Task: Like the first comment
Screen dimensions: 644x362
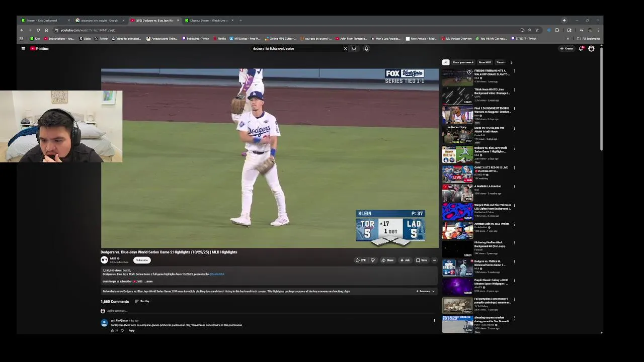Action: [x=112, y=331]
